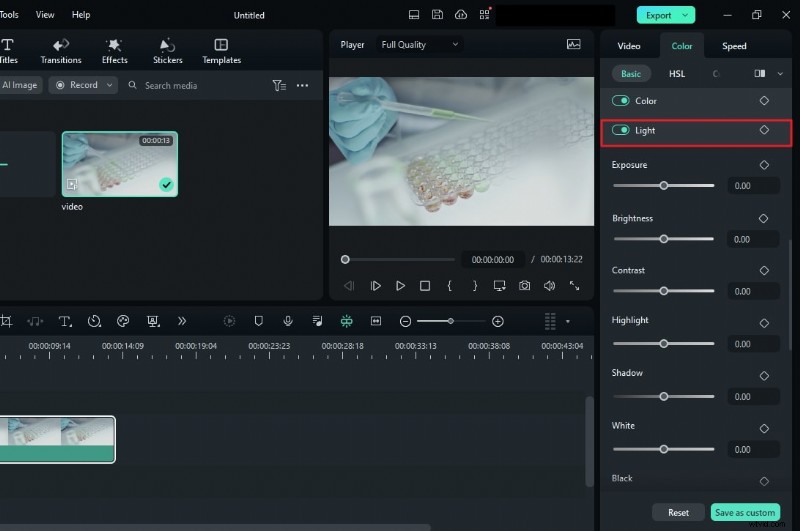Click the speed clock icon in timeline toolbar
This screenshot has width=800, height=531.
tap(94, 321)
